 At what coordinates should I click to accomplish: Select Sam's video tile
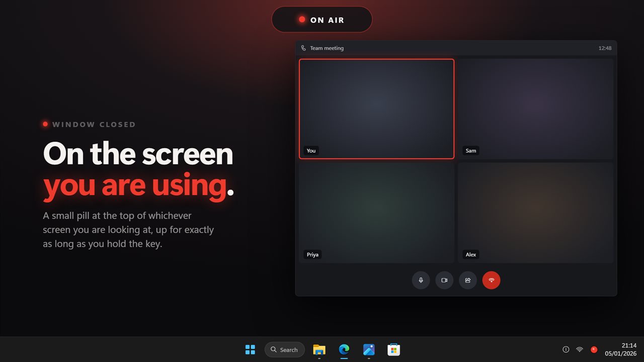click(x=536, y=109)
